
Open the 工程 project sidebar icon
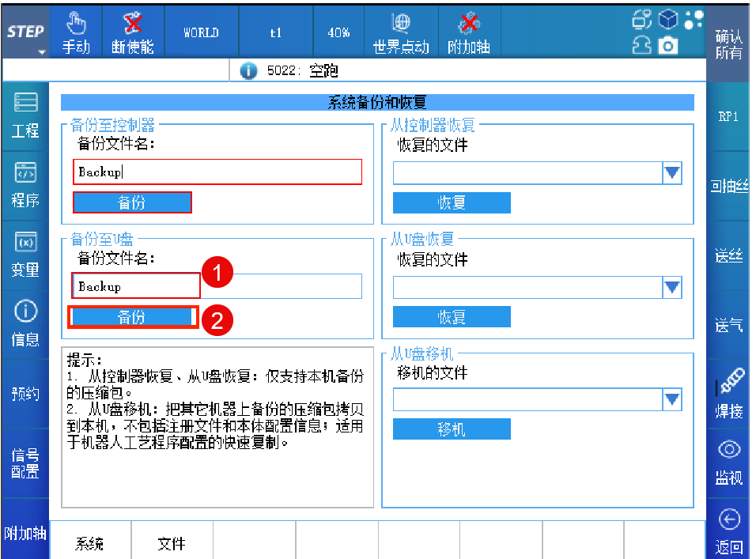[25, 115]
